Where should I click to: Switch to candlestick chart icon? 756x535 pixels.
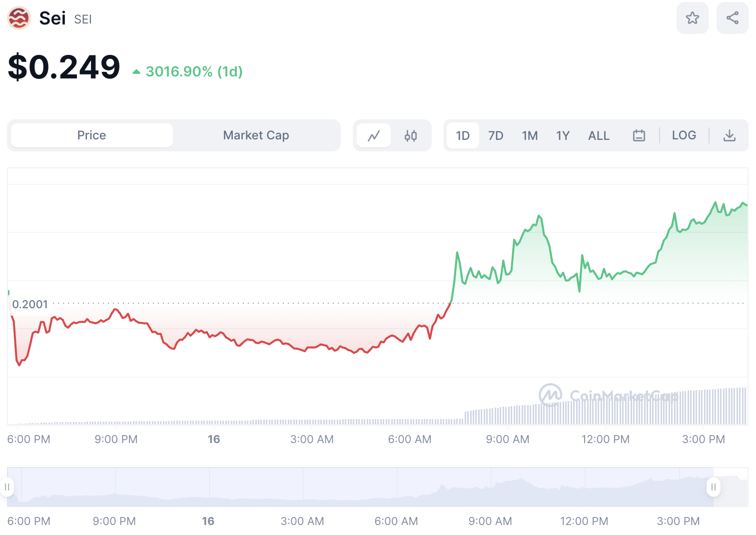point(411,135)
